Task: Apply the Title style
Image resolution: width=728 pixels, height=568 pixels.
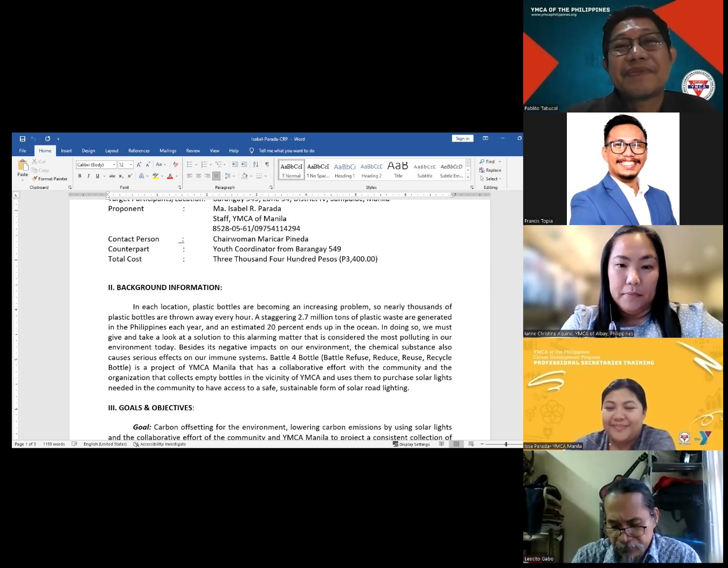Action: pos(398,170)
